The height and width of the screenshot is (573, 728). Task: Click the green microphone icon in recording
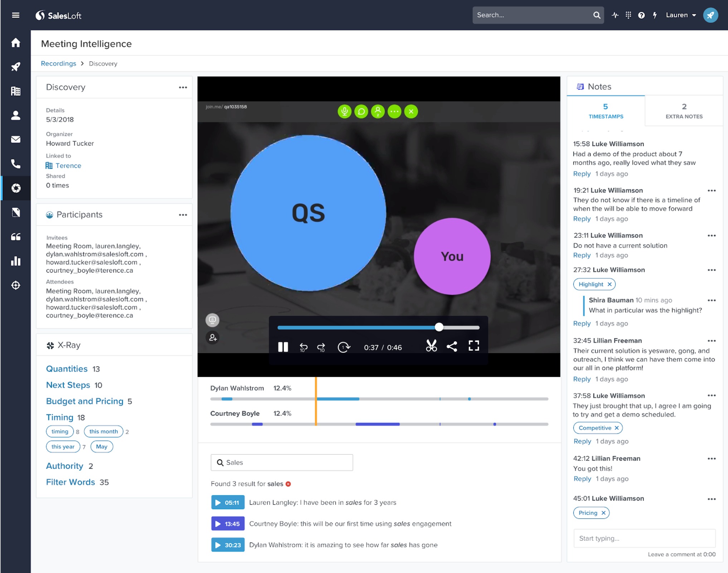[344, 111]
